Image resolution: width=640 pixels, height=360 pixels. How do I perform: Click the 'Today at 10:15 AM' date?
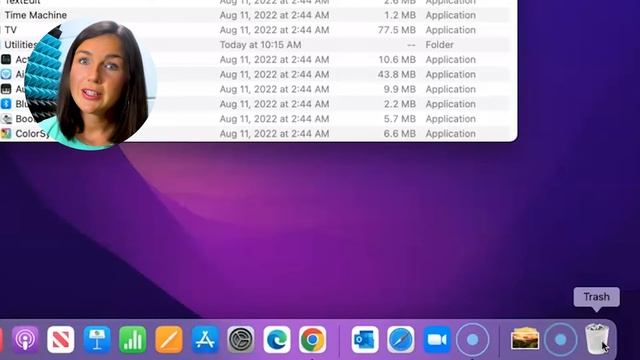pos(260,44)
